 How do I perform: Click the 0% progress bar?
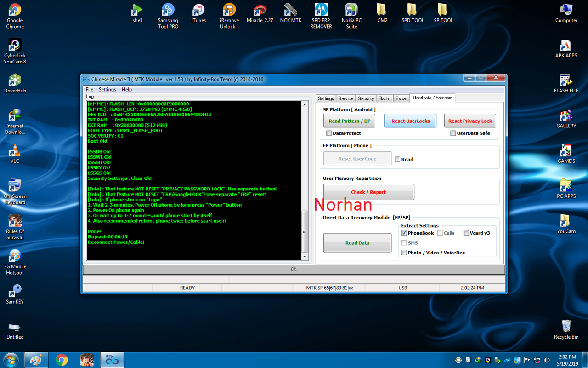294,269
